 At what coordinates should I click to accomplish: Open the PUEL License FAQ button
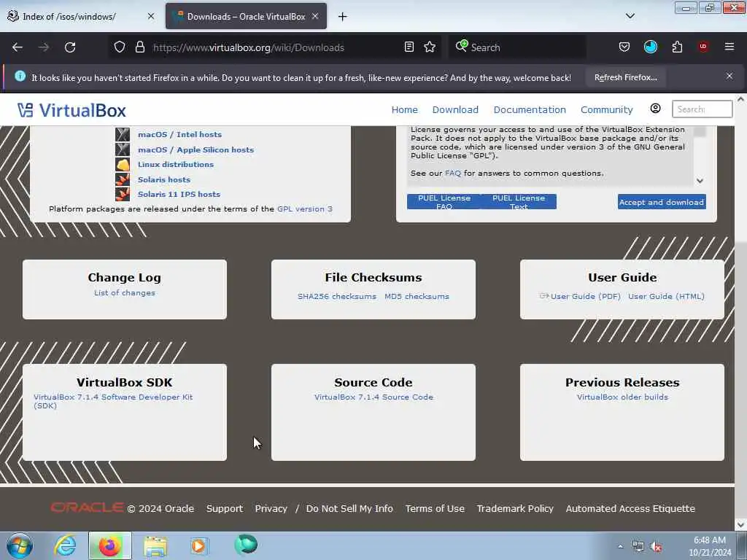coord(444,202)
